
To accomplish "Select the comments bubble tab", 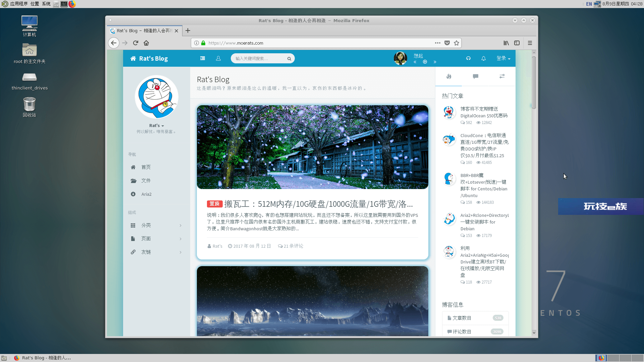I will point(475,76).
